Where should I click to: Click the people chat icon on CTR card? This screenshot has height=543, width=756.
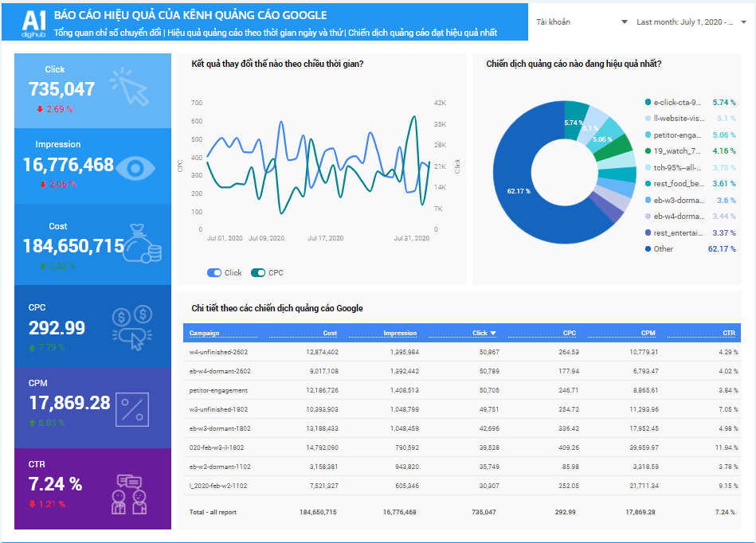[x=131, y=494]
